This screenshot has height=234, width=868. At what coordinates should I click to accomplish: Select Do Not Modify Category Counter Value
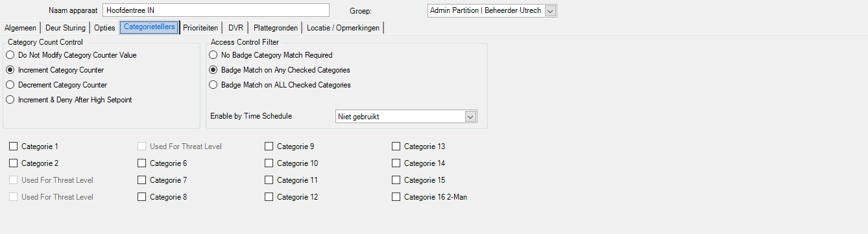click(71, 55)
